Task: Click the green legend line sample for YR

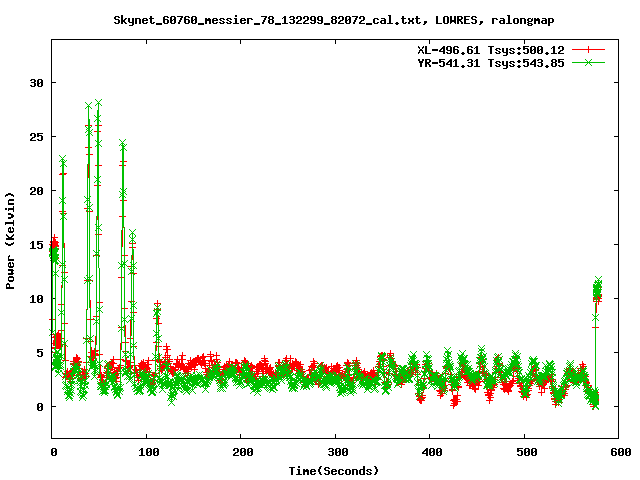Action: pos(588,62)
